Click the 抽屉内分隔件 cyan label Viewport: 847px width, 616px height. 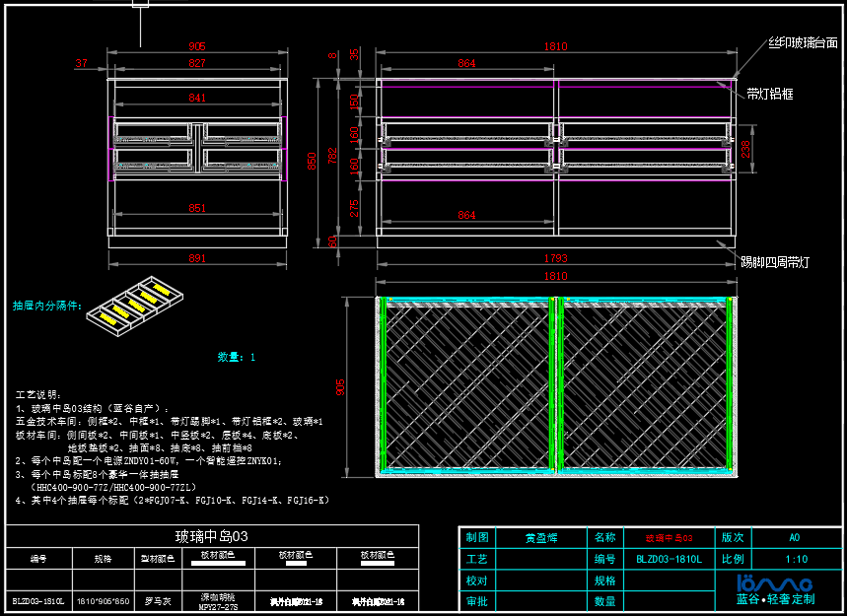coord(45,306)
